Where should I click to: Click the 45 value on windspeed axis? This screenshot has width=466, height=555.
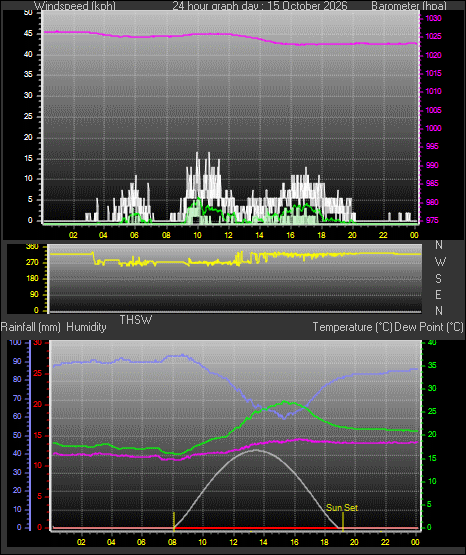pyautogui.click(x=28, y=34)
